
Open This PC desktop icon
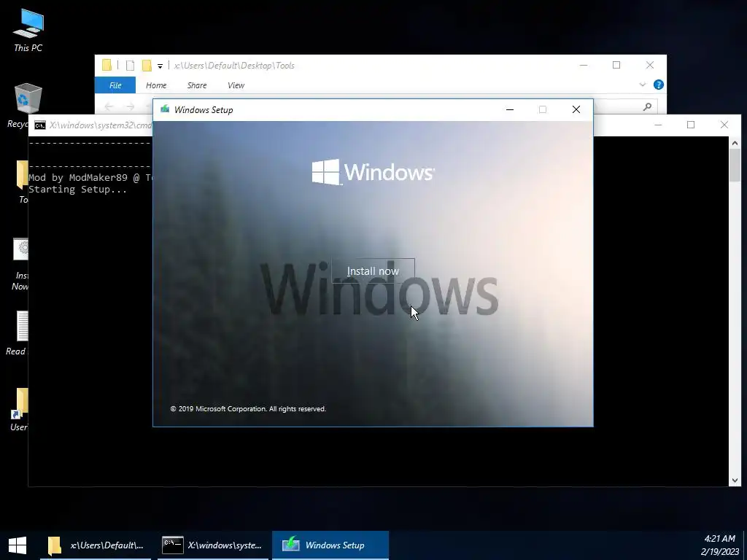pyautogui.click(x=28, y=29)
